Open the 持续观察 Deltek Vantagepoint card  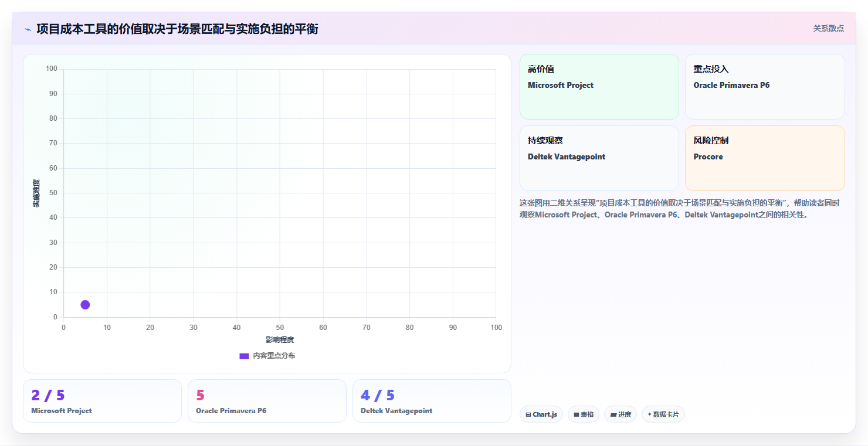(599, 158)
